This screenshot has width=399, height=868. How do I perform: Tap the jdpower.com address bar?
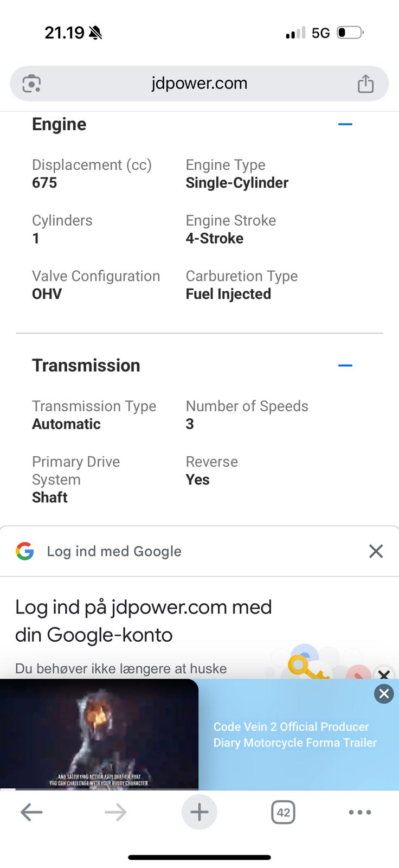tap(200, 84)
